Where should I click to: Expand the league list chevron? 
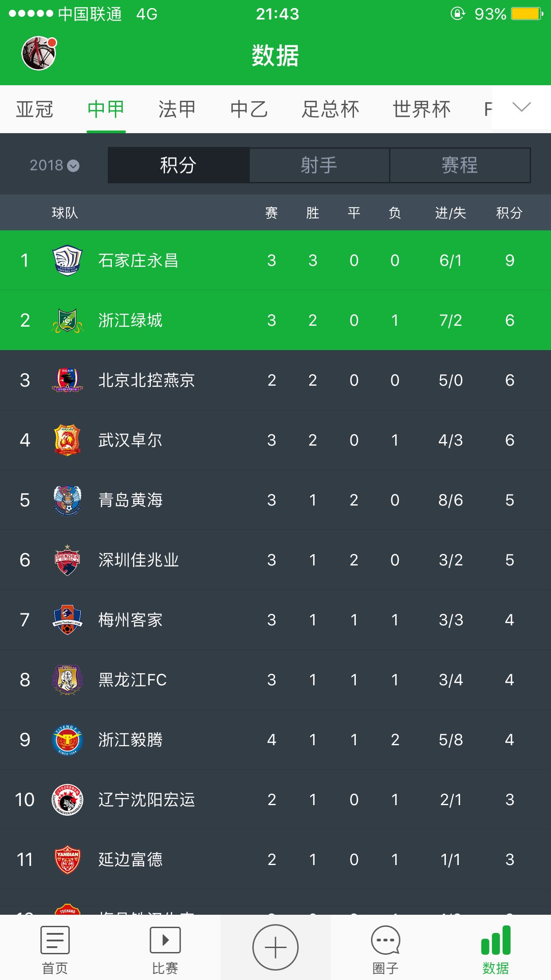521,107
